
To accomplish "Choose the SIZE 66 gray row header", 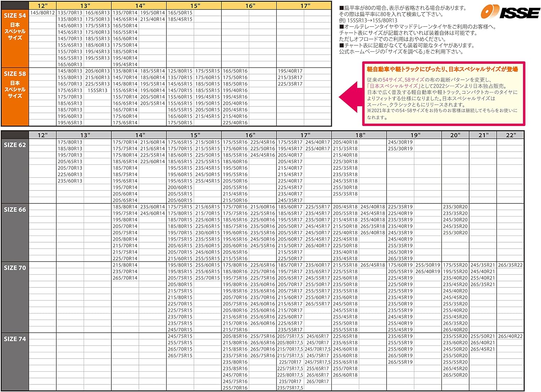I will (15, 209).
